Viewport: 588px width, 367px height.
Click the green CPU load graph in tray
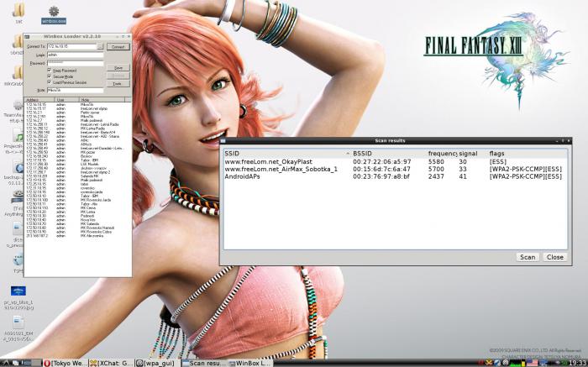click(515, 363)
